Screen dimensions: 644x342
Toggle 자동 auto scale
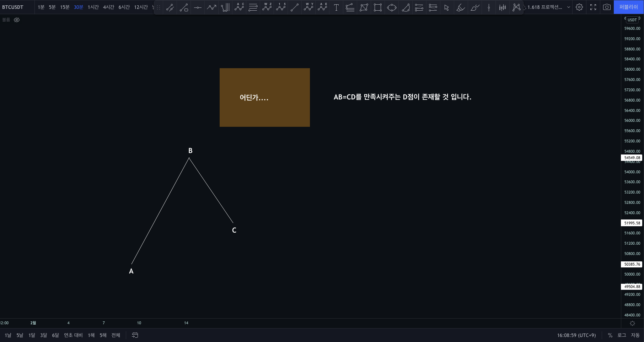[x=635, y=335]
